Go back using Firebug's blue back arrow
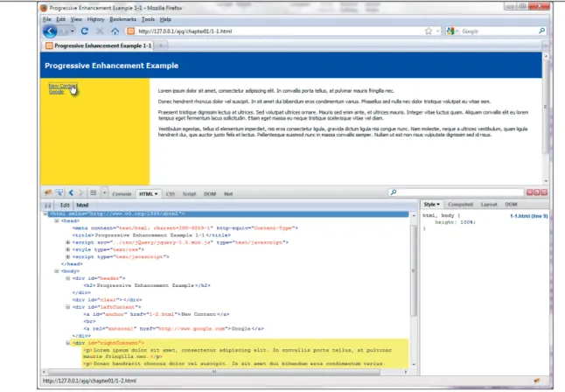This screenshot has height=392, width=565. (x=71, y=192)
